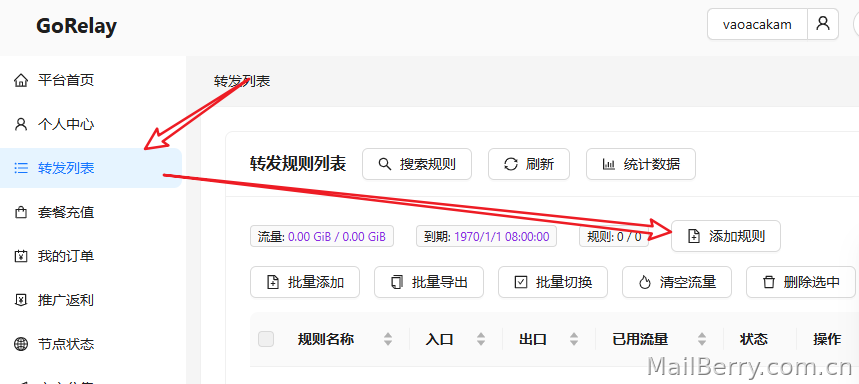Go to 个人中心 in the sidebar
The image size is (859, 384).
pyautogui.click(x=91, y=124)
